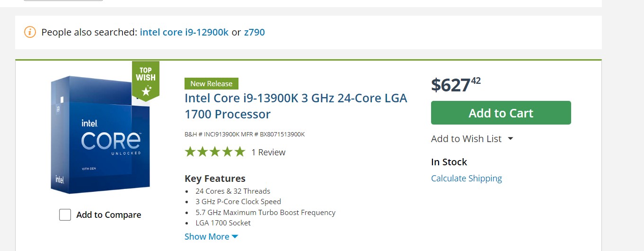Image resolution: width=644 pixels, height=251 pixels.
Task: Open the intel core i9-12900k suggested search
Action: point(184,32)
